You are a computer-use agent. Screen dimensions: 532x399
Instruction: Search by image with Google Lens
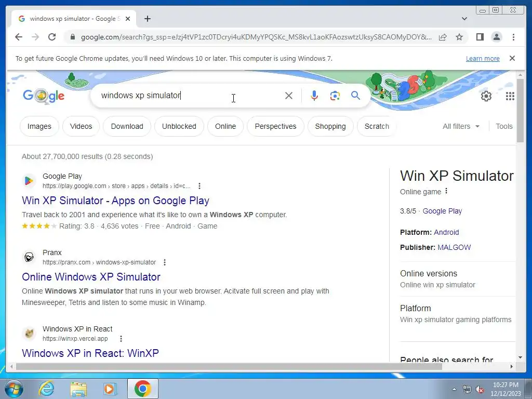coord(335,96)
